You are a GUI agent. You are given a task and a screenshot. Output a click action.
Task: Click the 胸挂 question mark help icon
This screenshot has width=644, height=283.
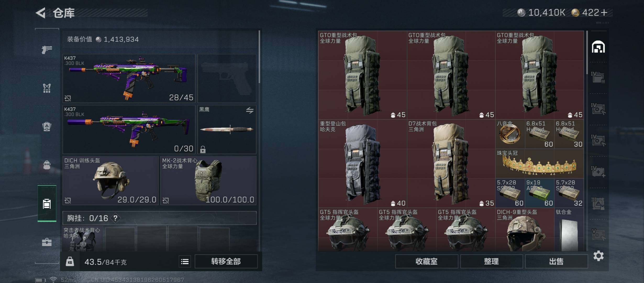coord(115,218)
